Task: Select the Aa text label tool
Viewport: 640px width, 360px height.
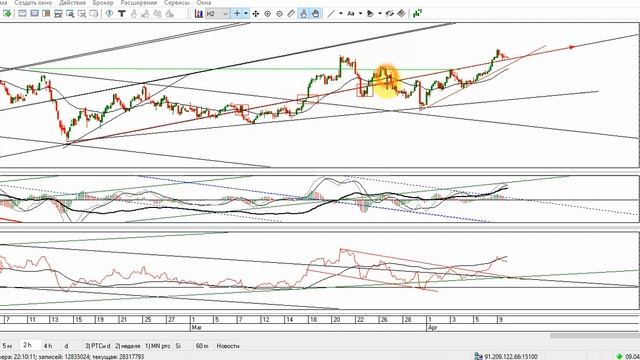Action: [351, 13]
